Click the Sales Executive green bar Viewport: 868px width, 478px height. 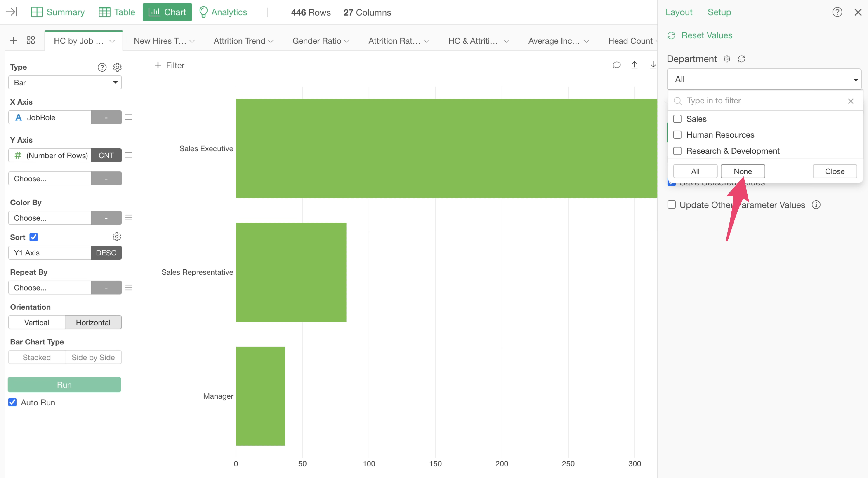[x=446, y=148]
